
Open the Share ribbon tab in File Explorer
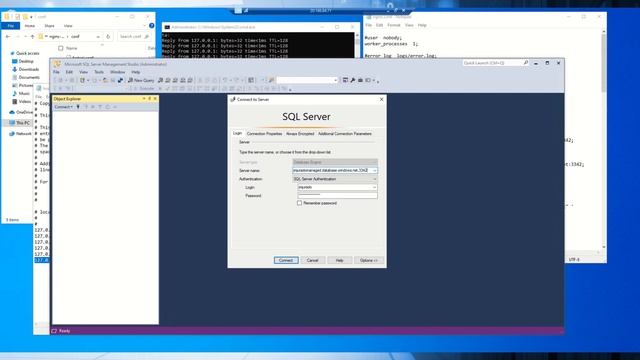[49, 26]
